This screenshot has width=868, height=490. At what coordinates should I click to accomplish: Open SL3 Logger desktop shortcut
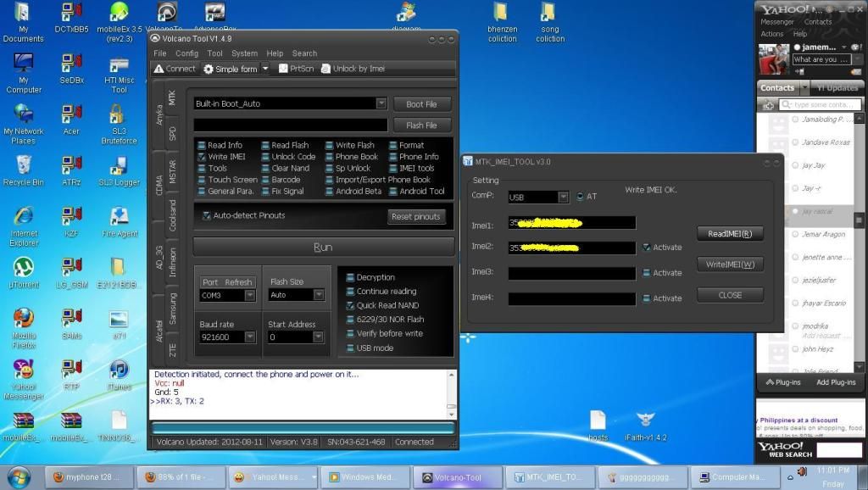click(119, 170)
